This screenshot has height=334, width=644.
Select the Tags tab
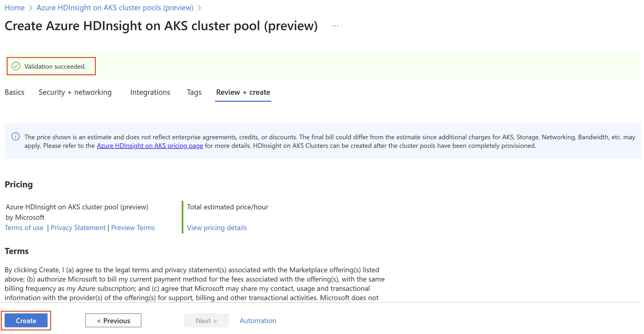[x=193, y=92]
